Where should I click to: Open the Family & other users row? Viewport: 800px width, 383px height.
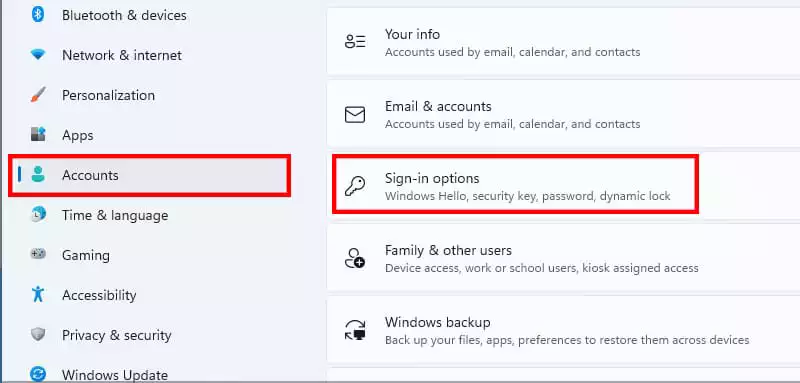click(563, 258)
